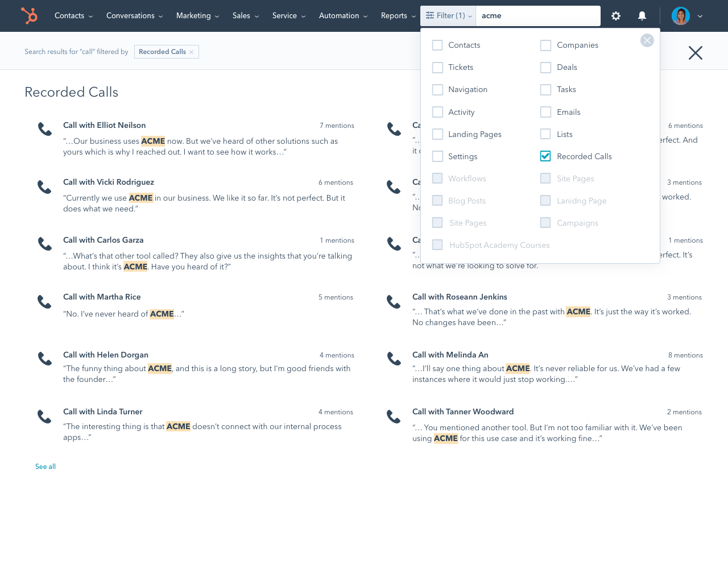Click '8 mentions' on Melinda An call
The height and width of the screenshot is (582, 728).
tap(685, 355)
